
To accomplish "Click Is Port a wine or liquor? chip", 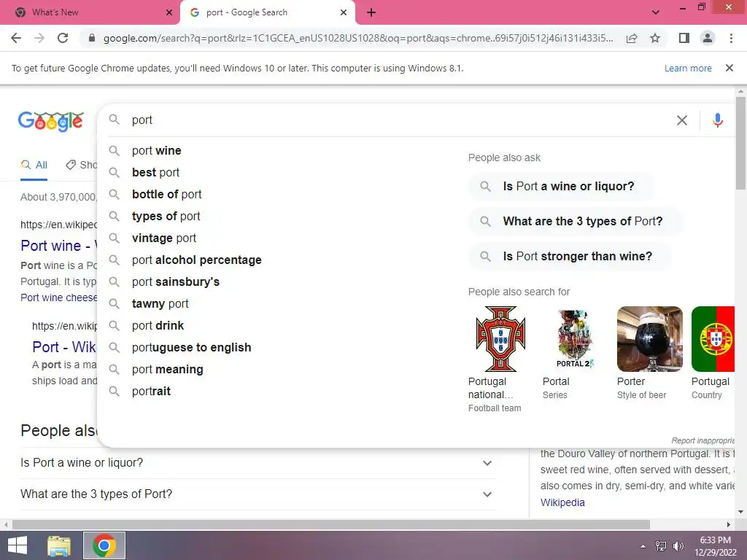I will pos(561,186).
